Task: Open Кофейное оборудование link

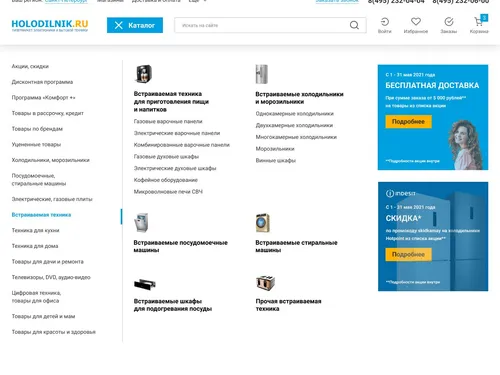Action: click(x=166, y=180)
